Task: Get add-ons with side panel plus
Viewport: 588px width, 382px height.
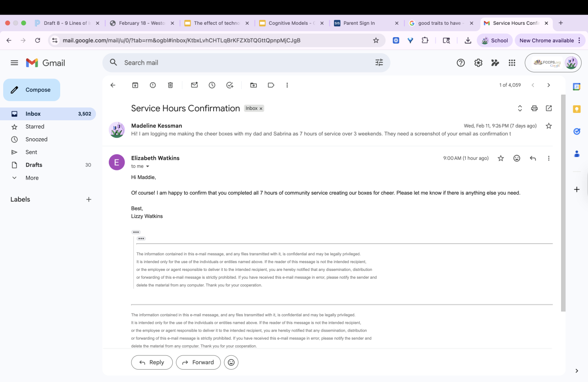Action: [577, 189]
